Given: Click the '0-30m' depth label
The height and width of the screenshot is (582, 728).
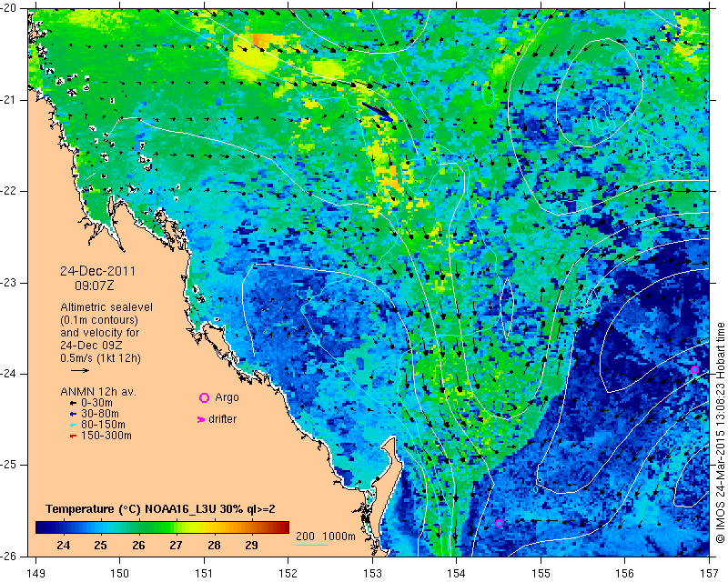Looking at the screenshot, I should 96,403.
